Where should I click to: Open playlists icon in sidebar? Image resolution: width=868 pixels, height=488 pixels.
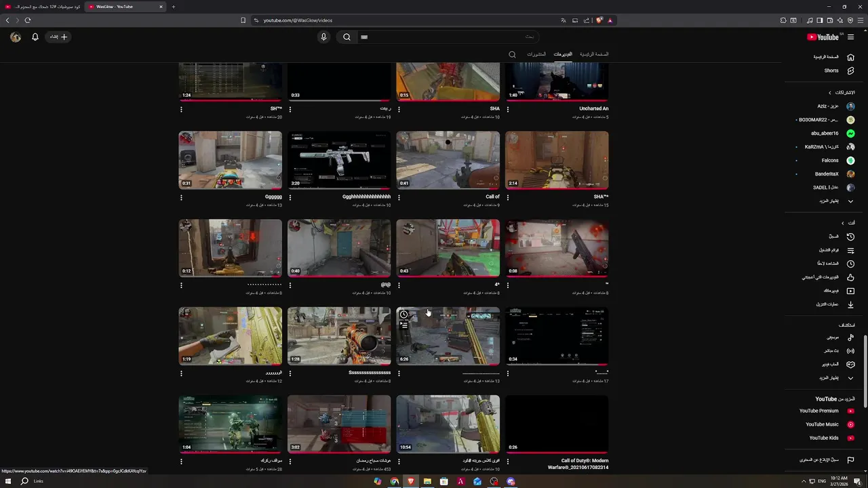point(850,250)
